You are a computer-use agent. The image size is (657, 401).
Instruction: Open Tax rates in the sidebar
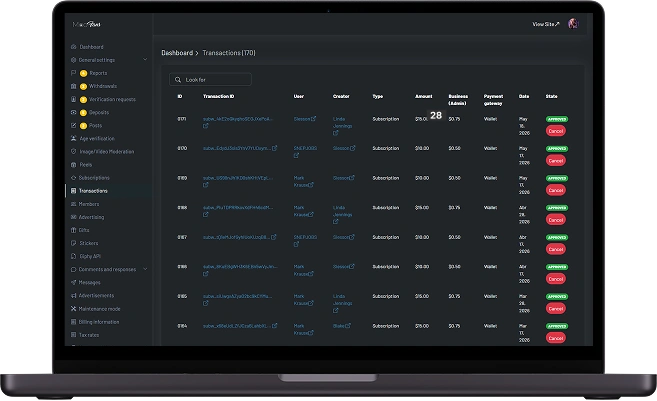pos(89,335)
